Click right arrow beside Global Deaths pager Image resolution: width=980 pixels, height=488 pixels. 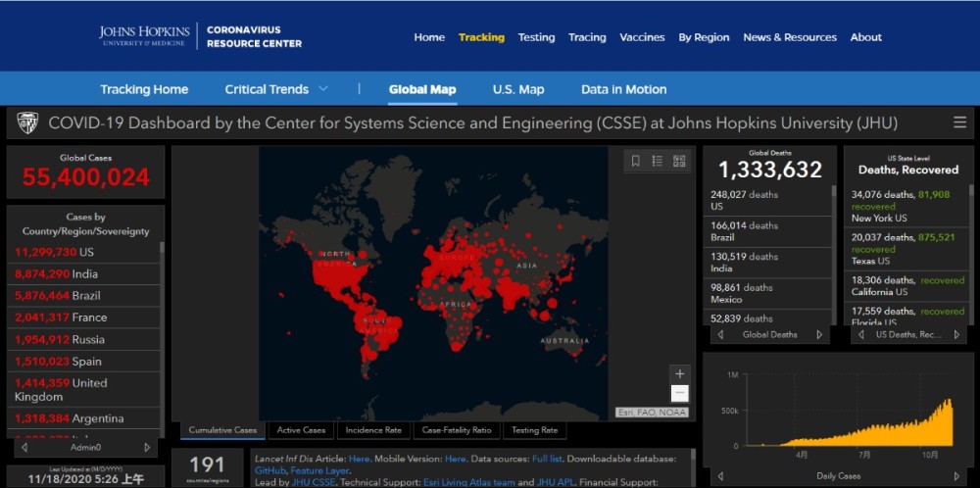819,335
